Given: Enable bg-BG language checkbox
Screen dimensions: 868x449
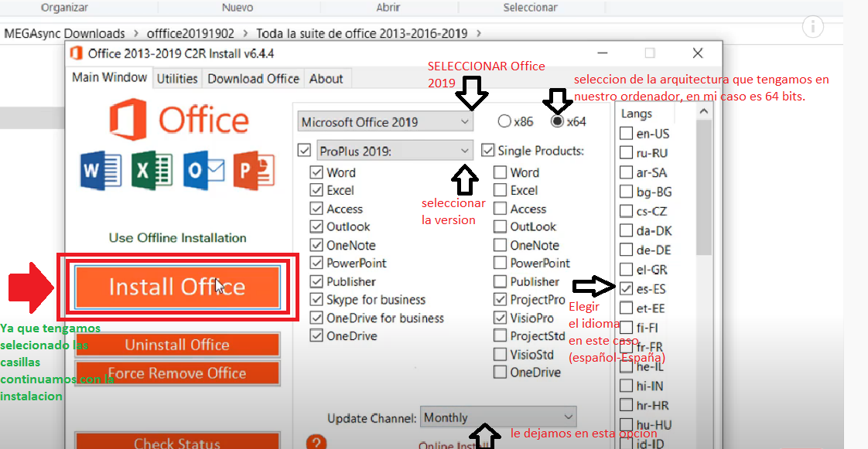Looking at the screenshot, I should (x=626, y=192).
